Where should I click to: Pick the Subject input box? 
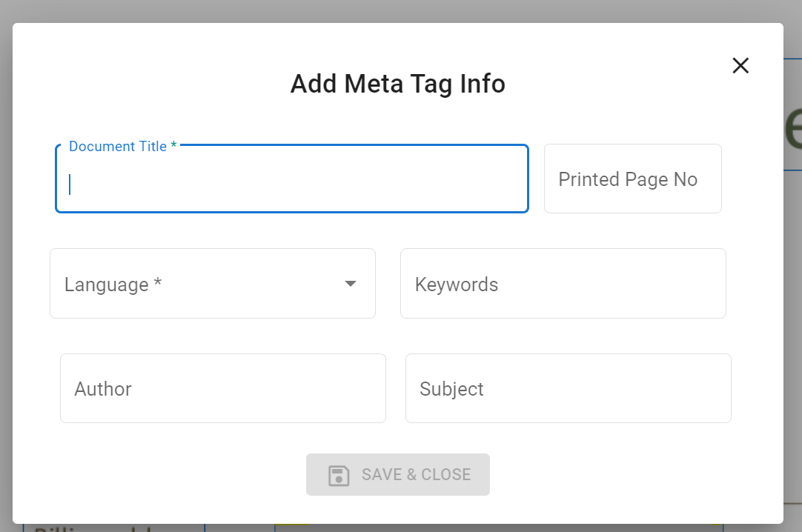(568, 388)
